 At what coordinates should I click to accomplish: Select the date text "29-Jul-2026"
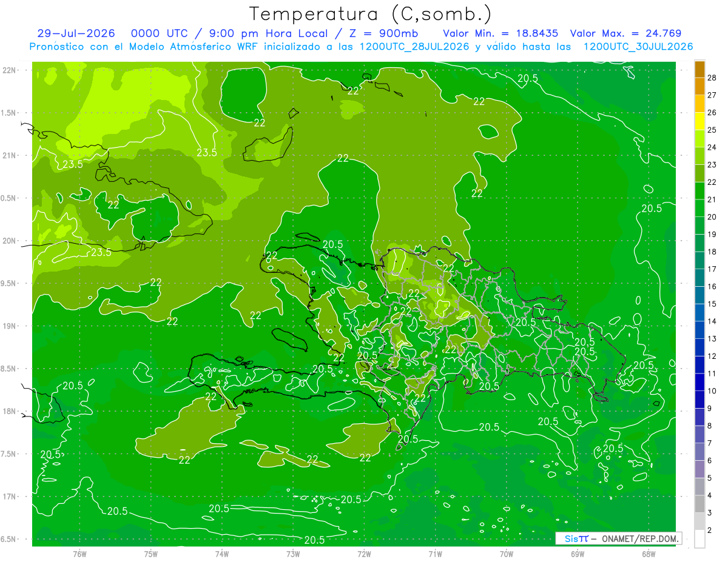[x=76, y=33]
